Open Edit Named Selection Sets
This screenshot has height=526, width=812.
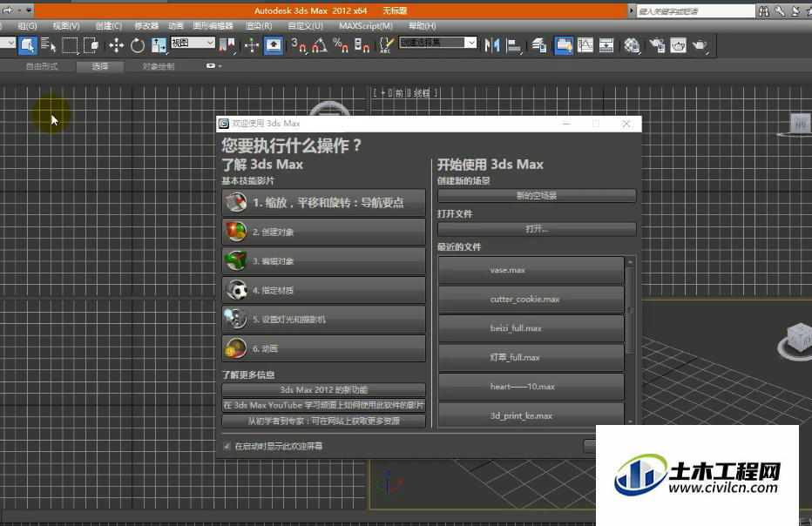click(386, 45)
